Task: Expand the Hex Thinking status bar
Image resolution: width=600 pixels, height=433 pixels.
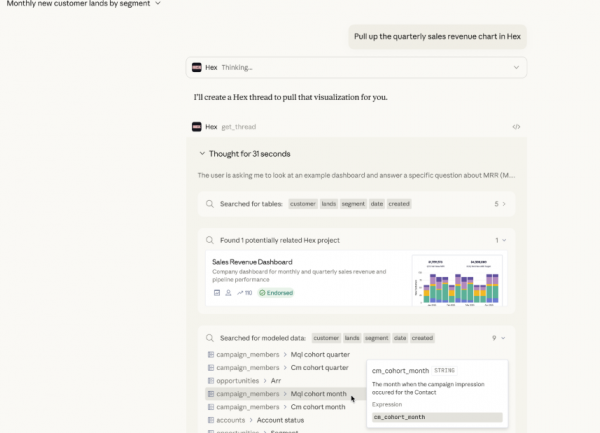Action: point(516,67)
